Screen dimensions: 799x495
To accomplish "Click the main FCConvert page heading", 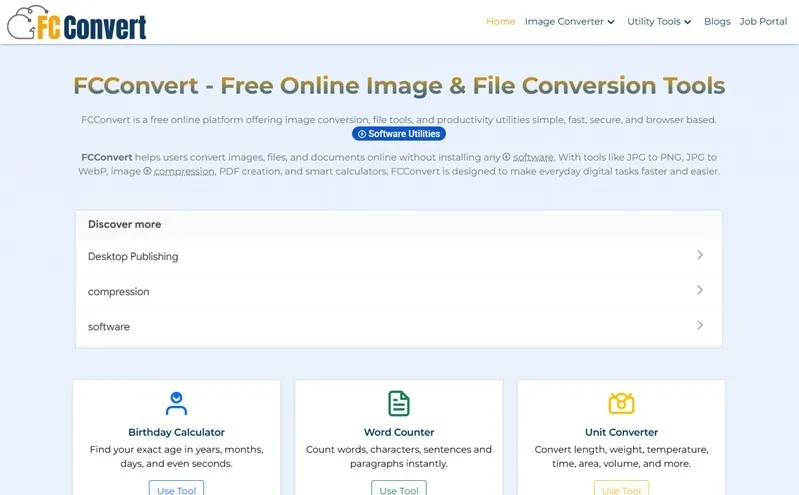I will point(399,86).
